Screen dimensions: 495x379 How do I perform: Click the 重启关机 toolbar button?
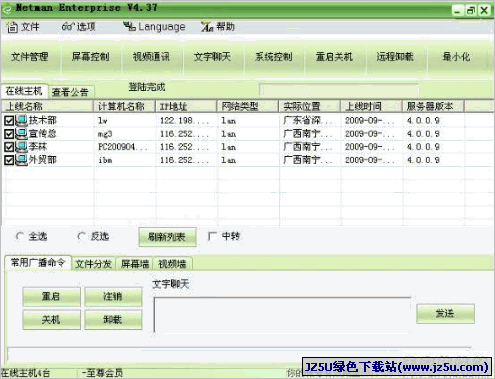point(334,57)
